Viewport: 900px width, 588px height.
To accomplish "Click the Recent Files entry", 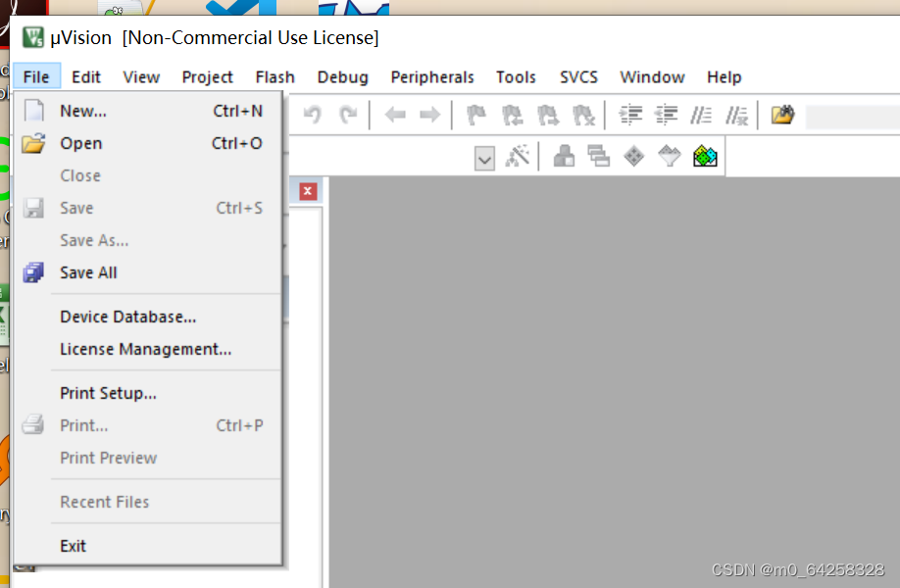I will 148,502.
